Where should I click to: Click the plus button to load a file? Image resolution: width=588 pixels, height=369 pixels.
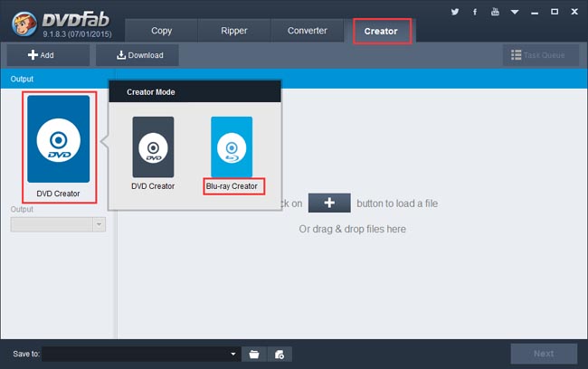[329, 203]
